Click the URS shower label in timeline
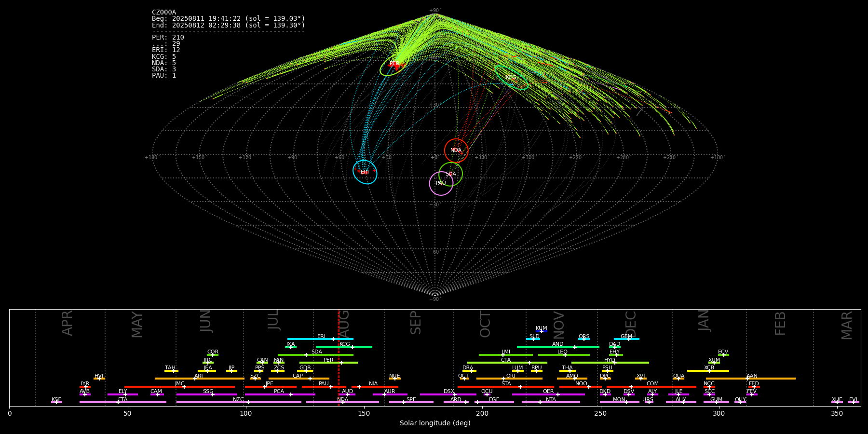The height and width of the screenshot is (434, 868). tap(648, 400)
